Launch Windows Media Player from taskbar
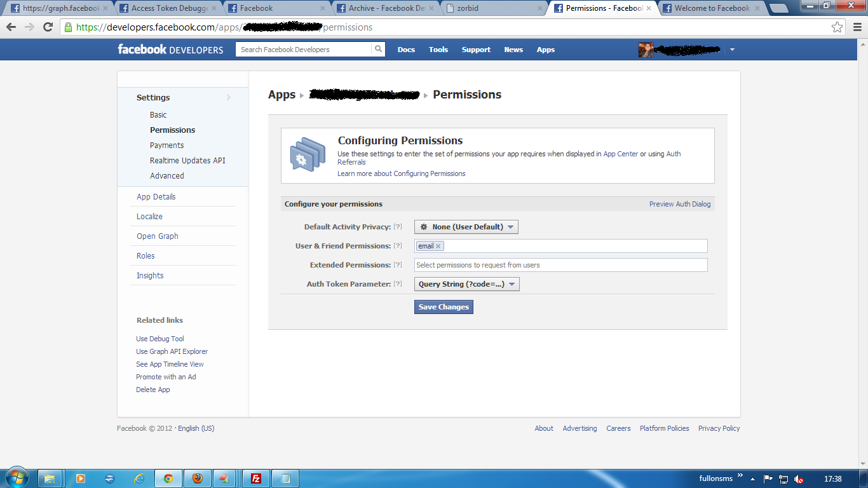Screen dimensions: 868x488 coord(81,478)
